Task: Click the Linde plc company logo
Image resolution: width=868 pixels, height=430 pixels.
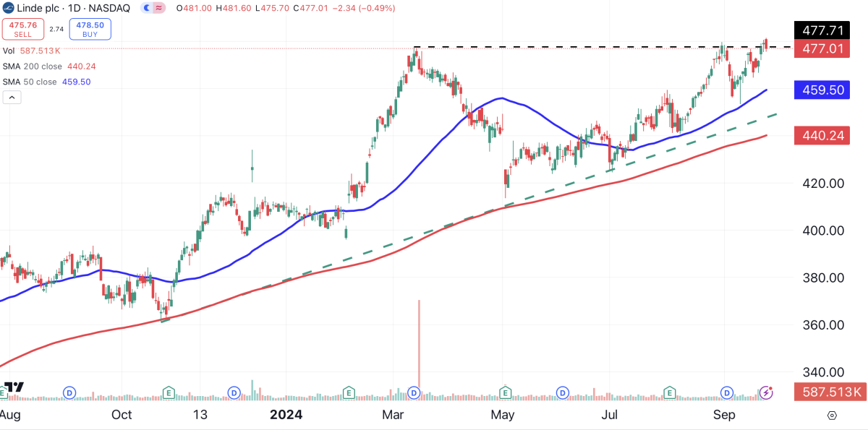Action: (x=9, y=7)
